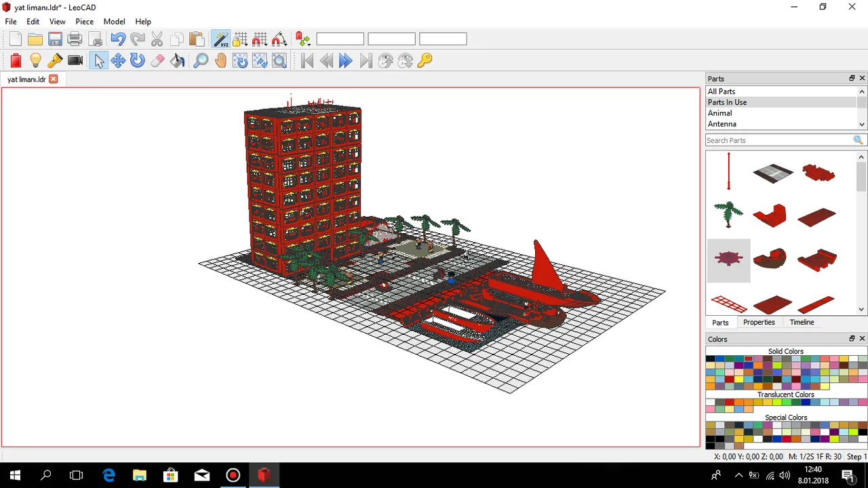Click the second transform Y input field
This screenshot has height=488, width=868.
[391, 39]
